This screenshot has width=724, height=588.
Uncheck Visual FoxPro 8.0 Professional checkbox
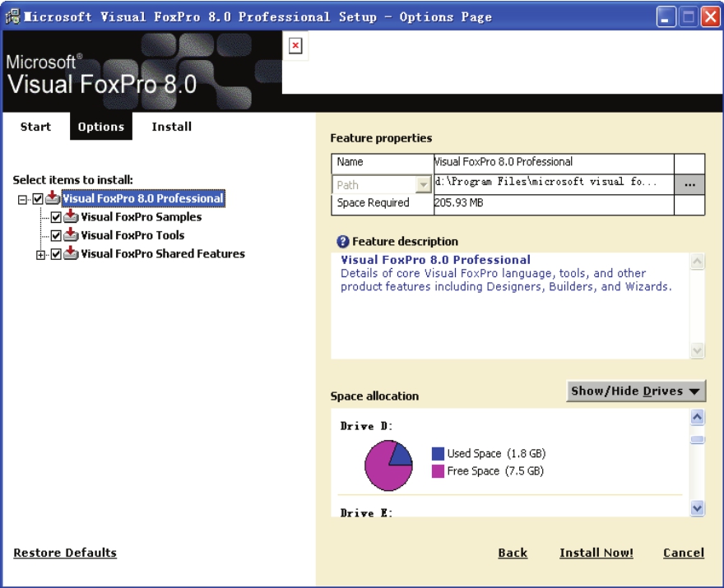click(x=38, y=199)
